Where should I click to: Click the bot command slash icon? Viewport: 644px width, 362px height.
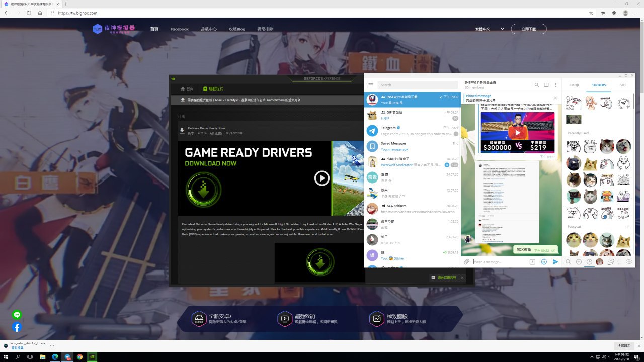532,262
